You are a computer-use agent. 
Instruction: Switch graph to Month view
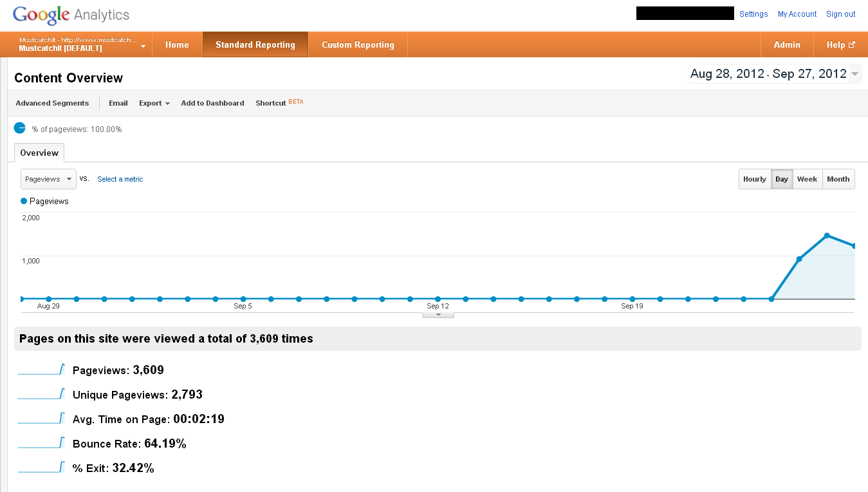[x=838, y=179]
